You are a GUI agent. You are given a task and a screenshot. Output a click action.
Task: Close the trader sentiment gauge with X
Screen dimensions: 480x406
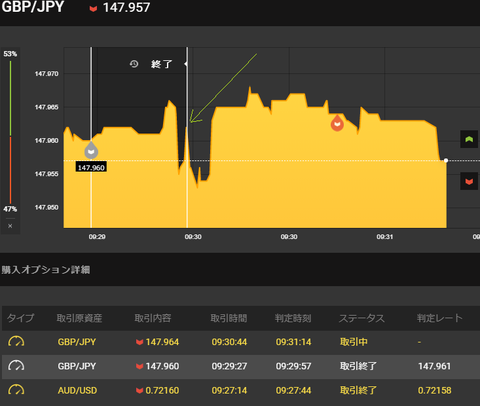(x=10, y=226)
